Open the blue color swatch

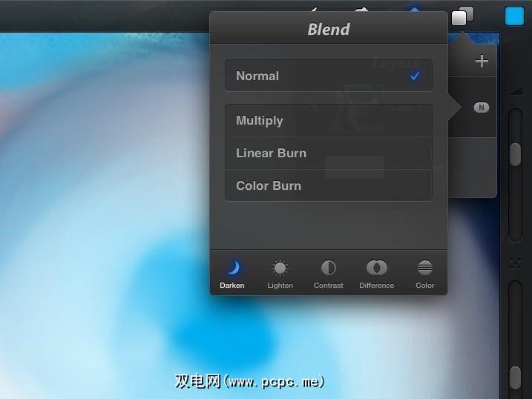(x=514, y=16)
